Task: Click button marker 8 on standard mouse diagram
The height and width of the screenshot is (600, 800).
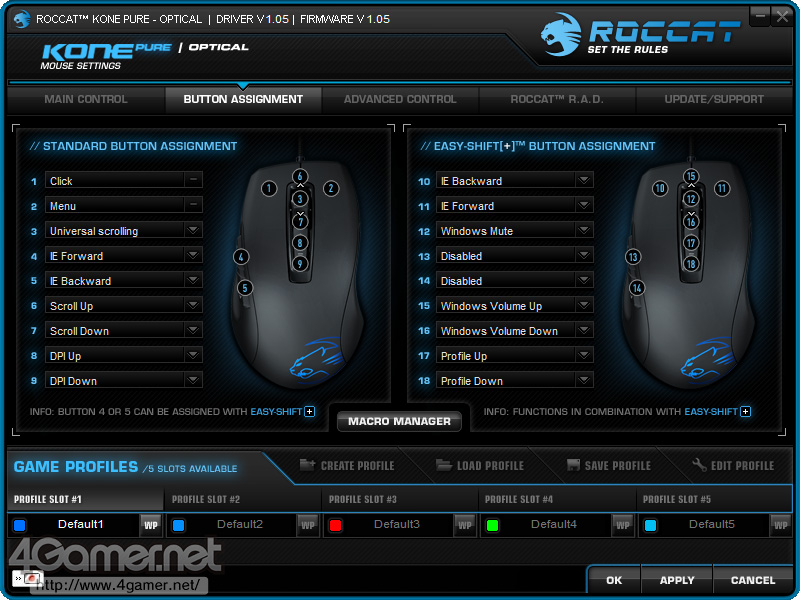Action: 300,243
